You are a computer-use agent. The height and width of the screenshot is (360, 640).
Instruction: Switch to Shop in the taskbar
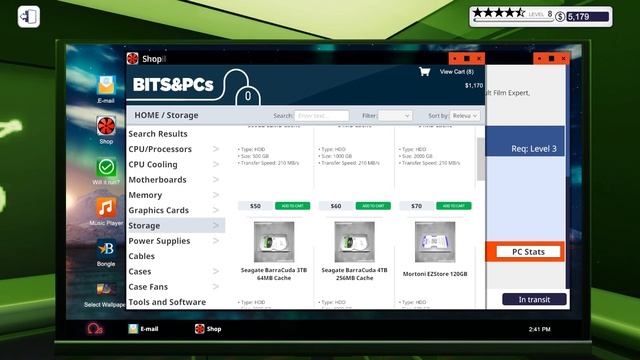[x=208, y=329]
